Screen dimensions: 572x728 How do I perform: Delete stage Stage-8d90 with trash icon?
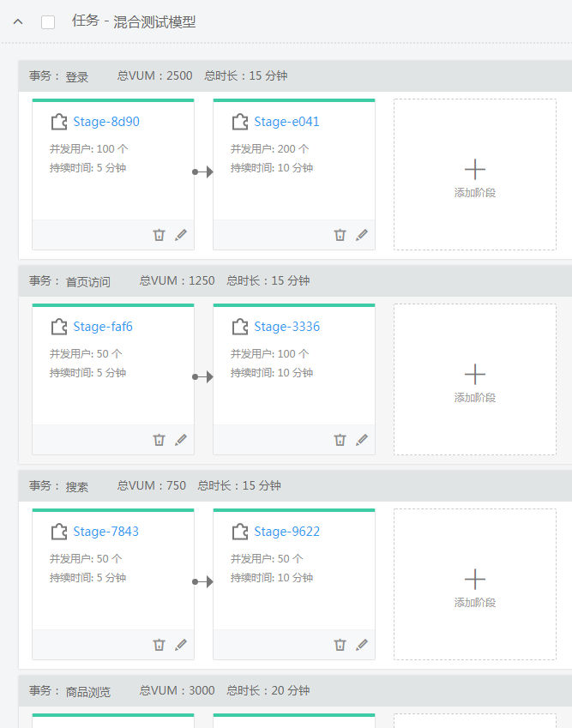pyautogui.click(x=159, y=235)
